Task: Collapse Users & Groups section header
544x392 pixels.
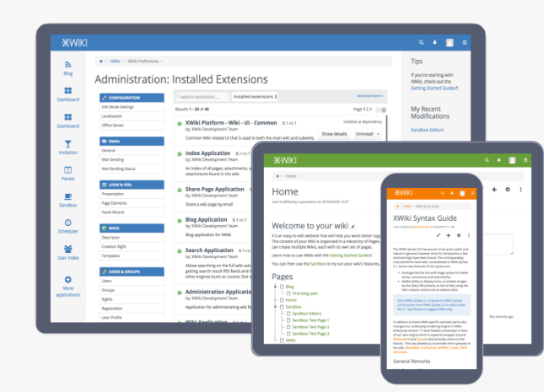Action: (x=132, y=271)
